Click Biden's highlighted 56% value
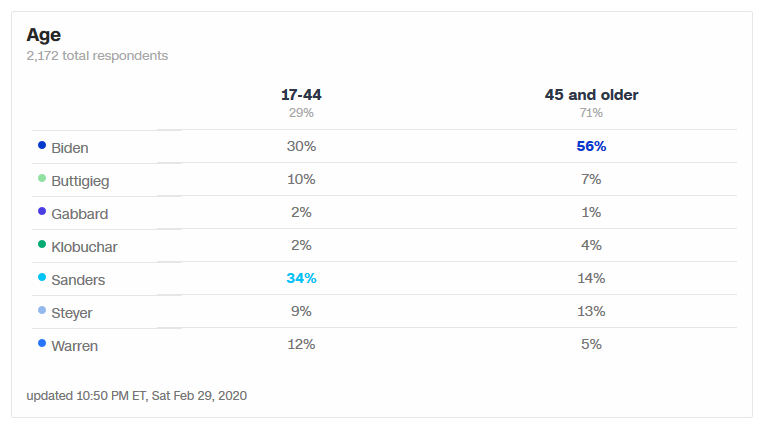The height and width of the screenshot is (432, 766). pyautogui.click(x=591, y=147)
